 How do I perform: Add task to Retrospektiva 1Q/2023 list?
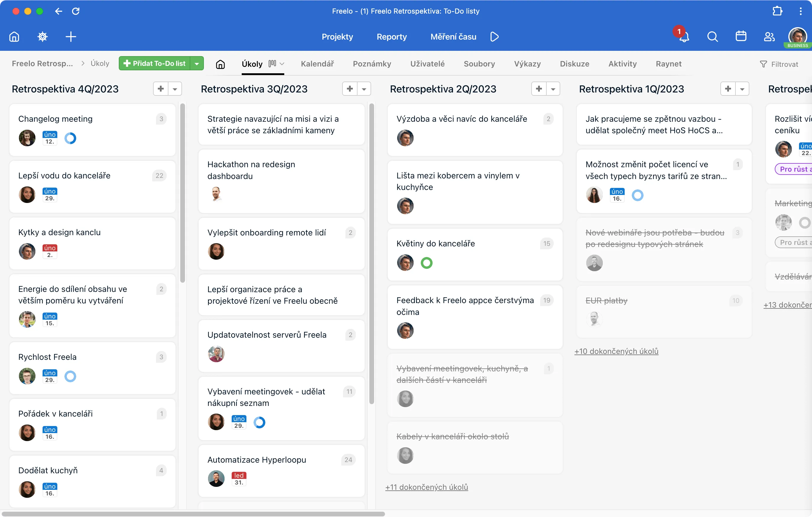(x=728, y=89)
